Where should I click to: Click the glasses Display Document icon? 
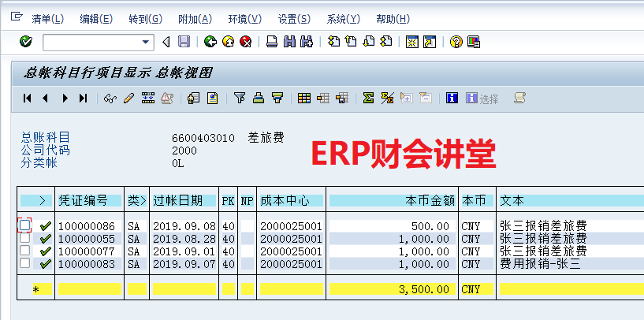110,99
